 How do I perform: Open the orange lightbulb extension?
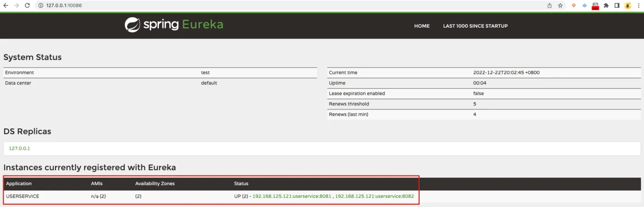pyautogui.click(x=574, y=6)
